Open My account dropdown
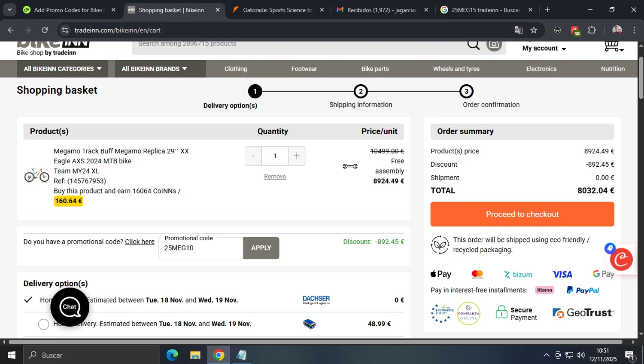The height and width of the screenshot is (364, 644). pos(544,48)
